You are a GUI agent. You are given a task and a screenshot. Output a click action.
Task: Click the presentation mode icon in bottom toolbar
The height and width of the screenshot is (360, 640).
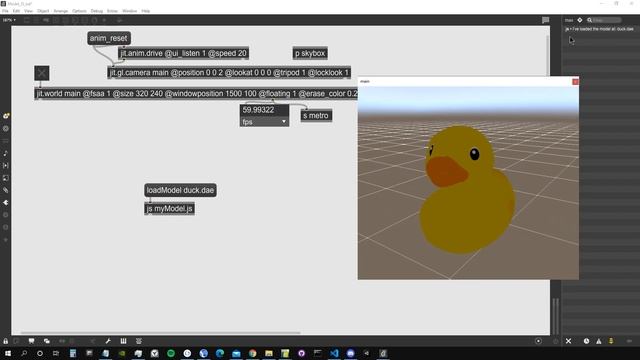[31, 341]
